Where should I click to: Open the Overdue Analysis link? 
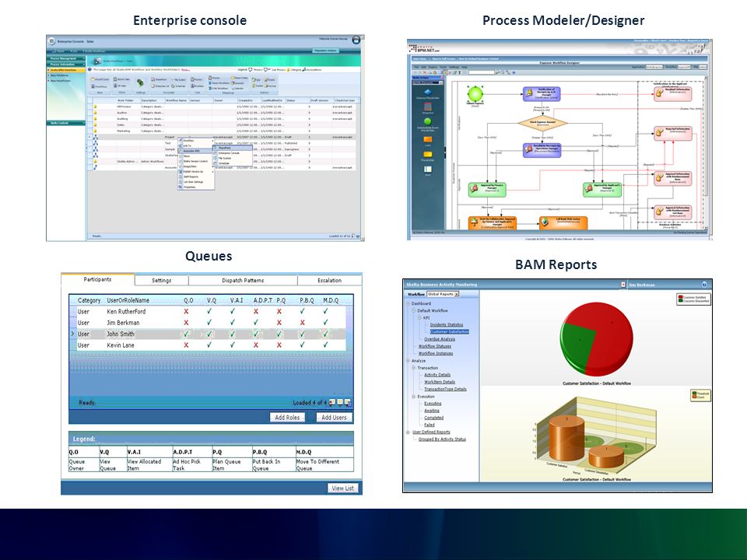440,339
